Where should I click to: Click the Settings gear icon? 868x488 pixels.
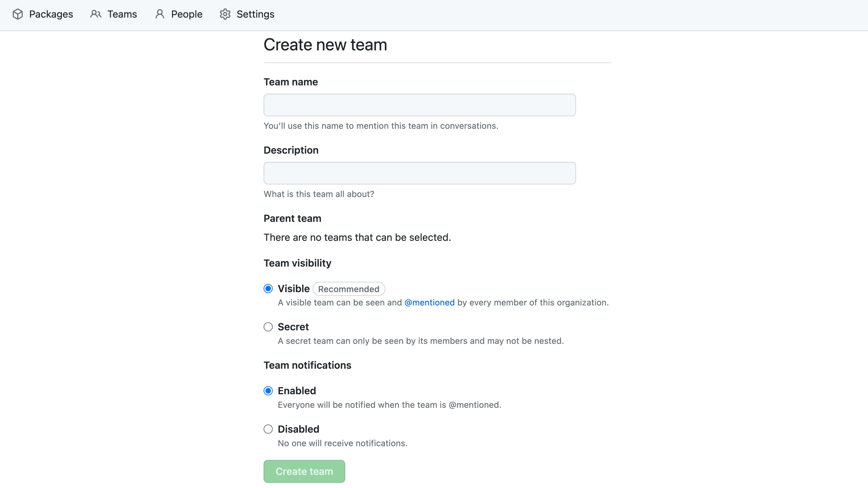(x=225, y=14)
